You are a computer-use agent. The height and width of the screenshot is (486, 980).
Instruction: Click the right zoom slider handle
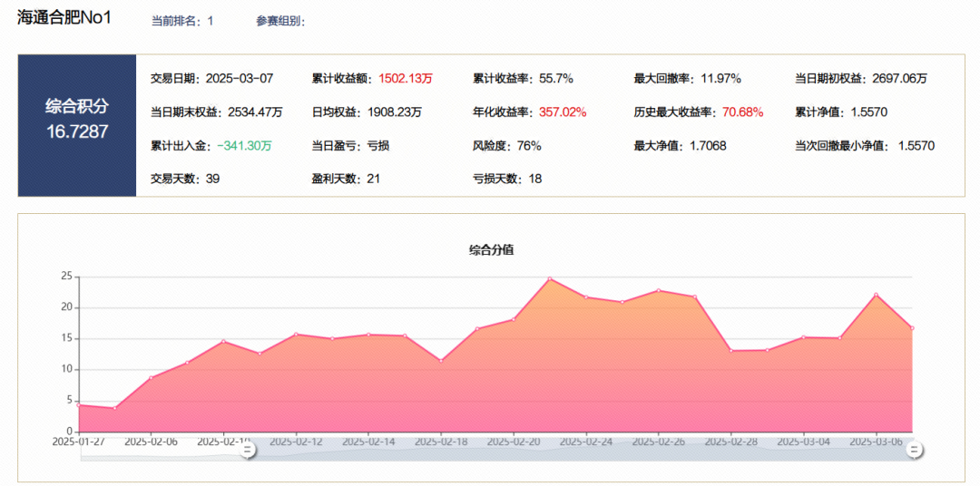[x=915, y=450]
